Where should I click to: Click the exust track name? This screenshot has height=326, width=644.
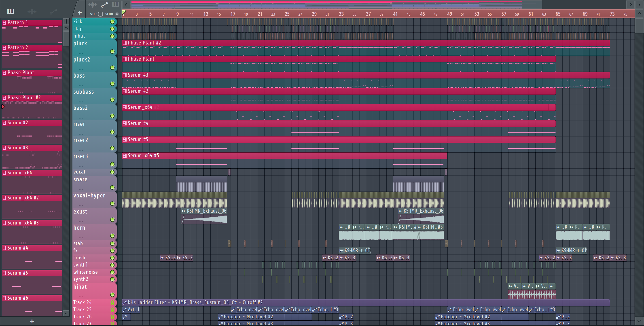click(80, 212)
